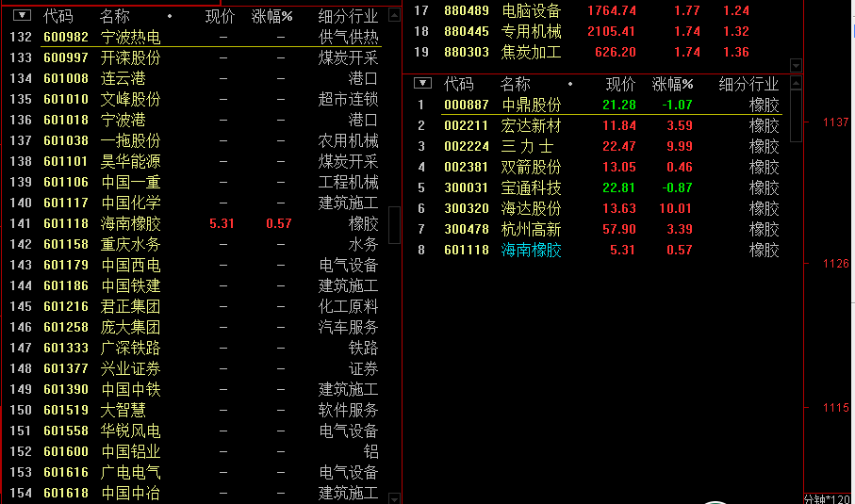Viewport: 855px width, 504px height.
Task: Select 中国西电 row
Action: [x=195, y=265]
